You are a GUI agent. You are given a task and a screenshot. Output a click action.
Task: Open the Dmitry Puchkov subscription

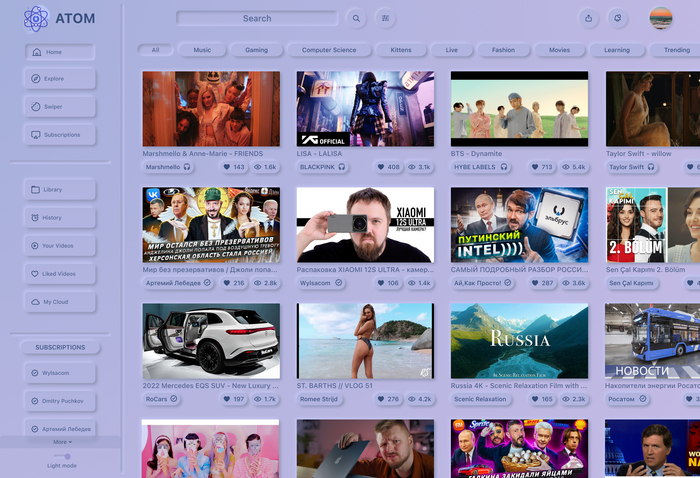coord(60,401)
